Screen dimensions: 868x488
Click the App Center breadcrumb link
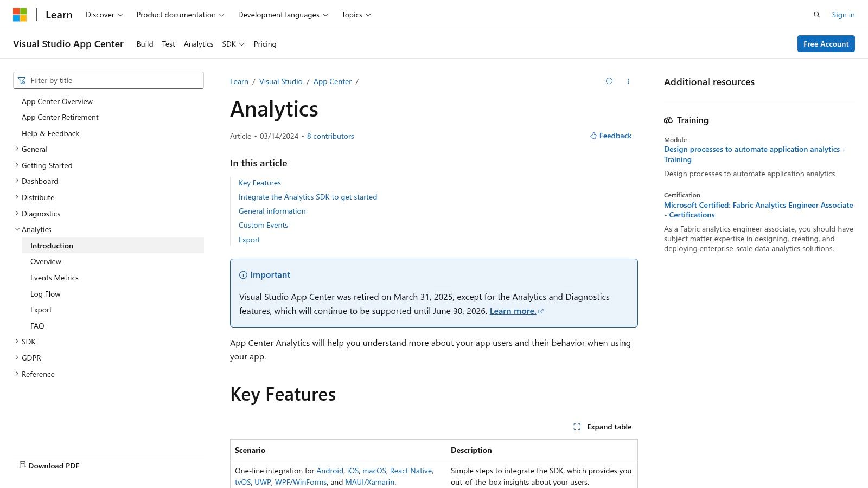pos(333,81)
